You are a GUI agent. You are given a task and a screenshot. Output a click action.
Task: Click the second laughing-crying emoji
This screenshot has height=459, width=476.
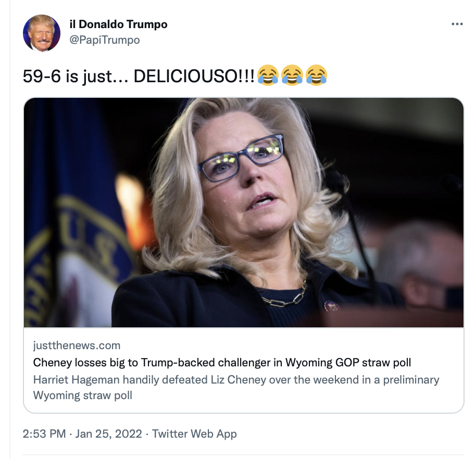(x=292, y=75)
